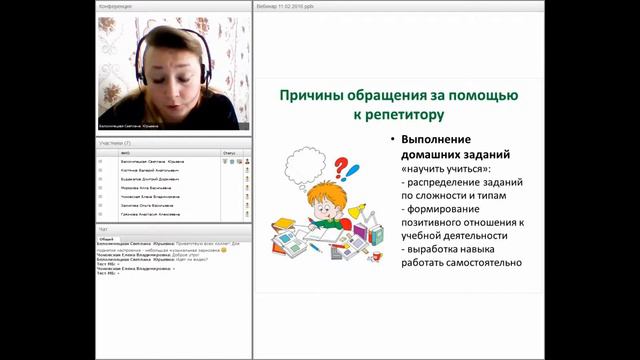Image resolution: width=640 pixels, height=360 pixels.
Task: Click webcam status icon in Светлана Юрьевна row
Action: pyautogui.click(x=240, y=162)
